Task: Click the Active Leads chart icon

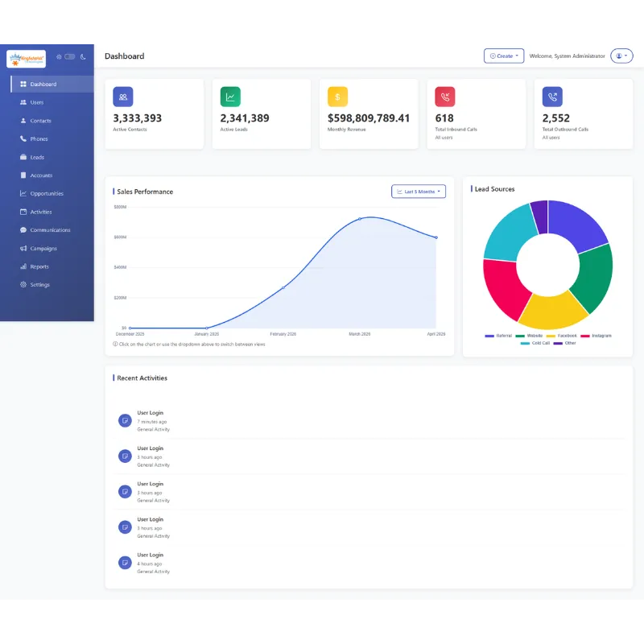Action: tap(230, 97)
